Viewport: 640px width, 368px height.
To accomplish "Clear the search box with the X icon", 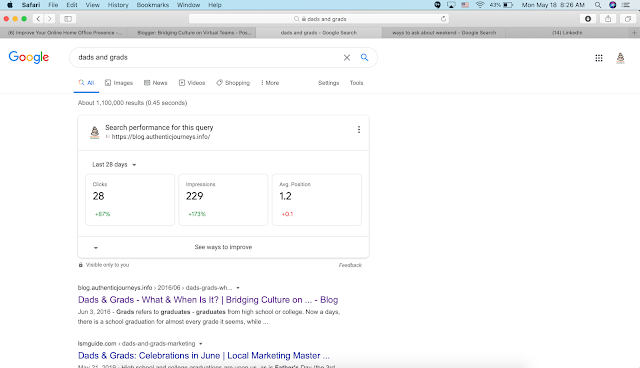I will pyautogui.click(x=347, y=58).
